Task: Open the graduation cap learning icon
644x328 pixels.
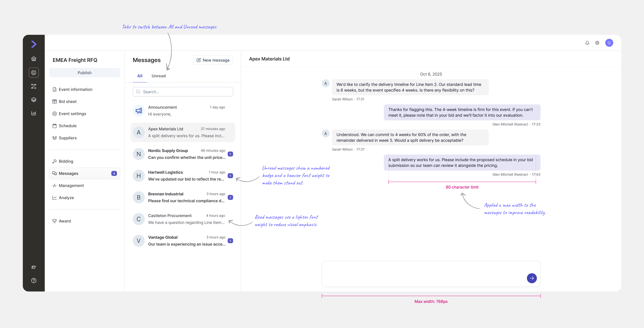Action: [x=34, y=267]
